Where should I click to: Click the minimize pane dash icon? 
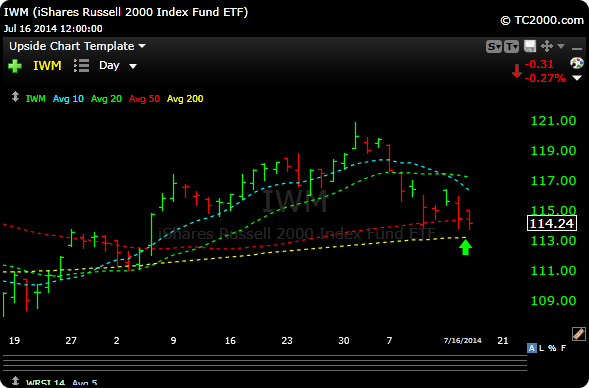coord(577,48)
